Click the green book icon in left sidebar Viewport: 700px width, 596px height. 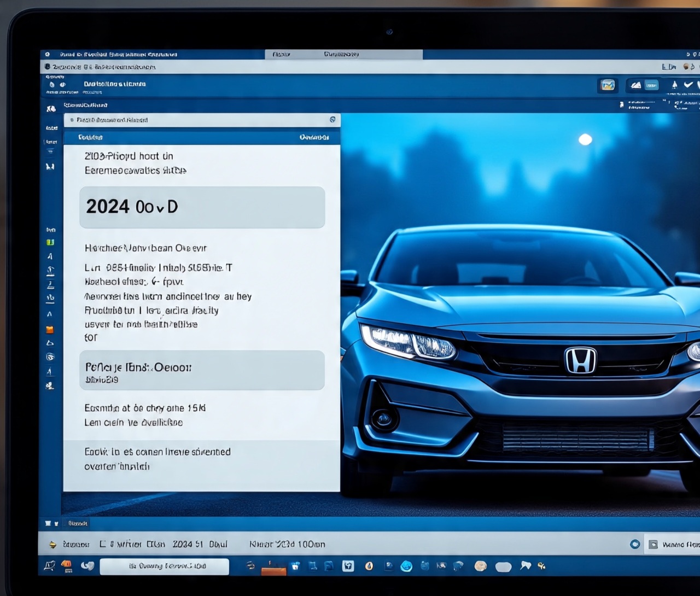[x=50, y=242]
